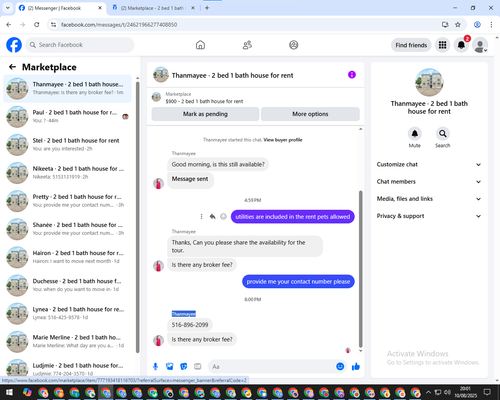500x400 pixels.
Task: Open conversation information purple icon
Action: click(x=352, y=75)
